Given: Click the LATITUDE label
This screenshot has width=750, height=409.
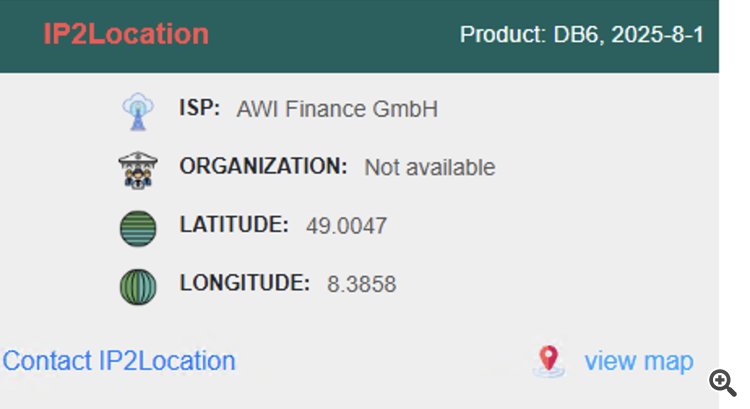Looking at the screenshot, I should point(234,224).
